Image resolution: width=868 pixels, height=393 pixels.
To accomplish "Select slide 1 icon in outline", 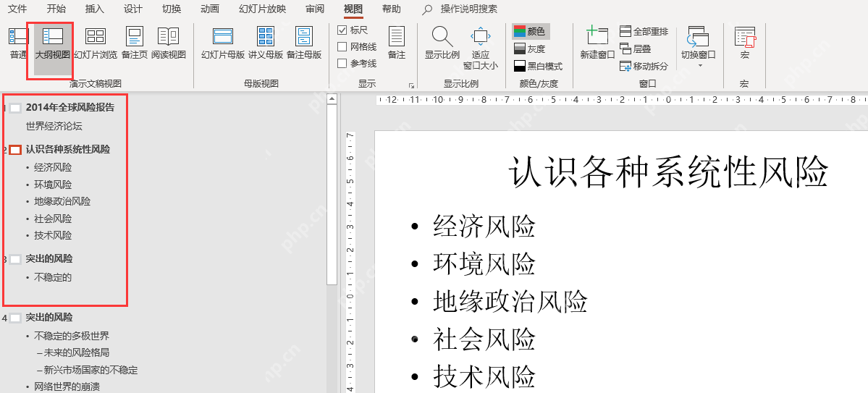I will 15,108.
